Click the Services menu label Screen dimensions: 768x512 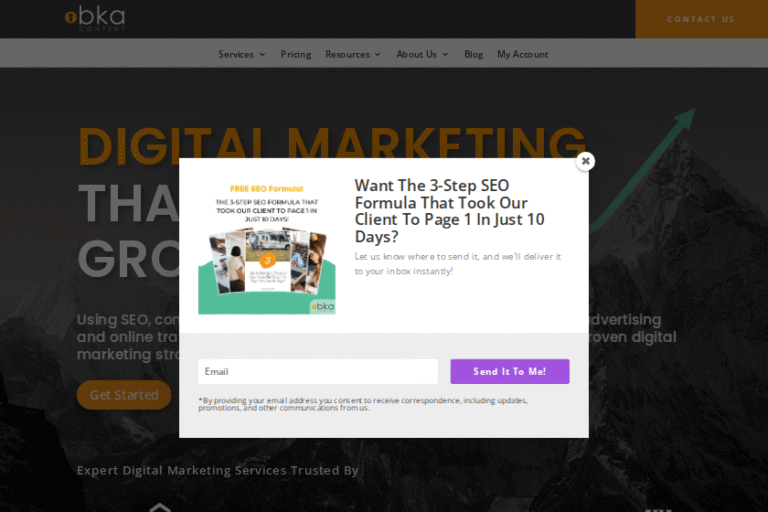pos(236,54)
